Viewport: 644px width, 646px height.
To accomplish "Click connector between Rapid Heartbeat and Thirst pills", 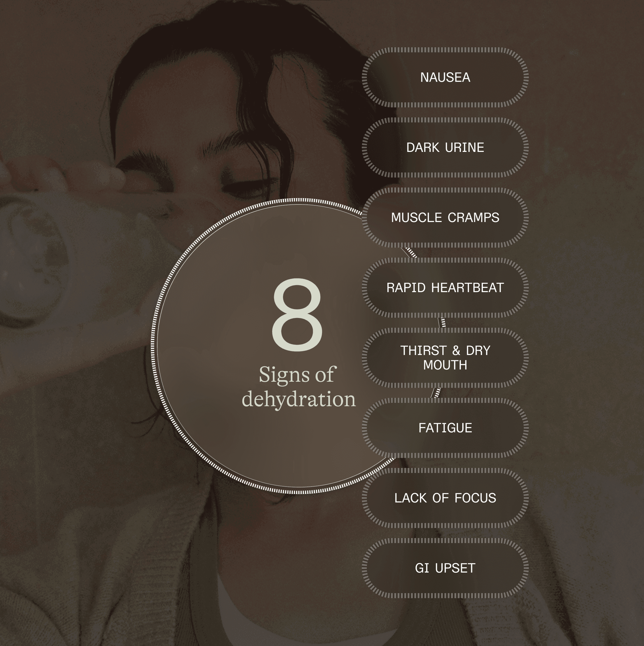I will 442,323.
